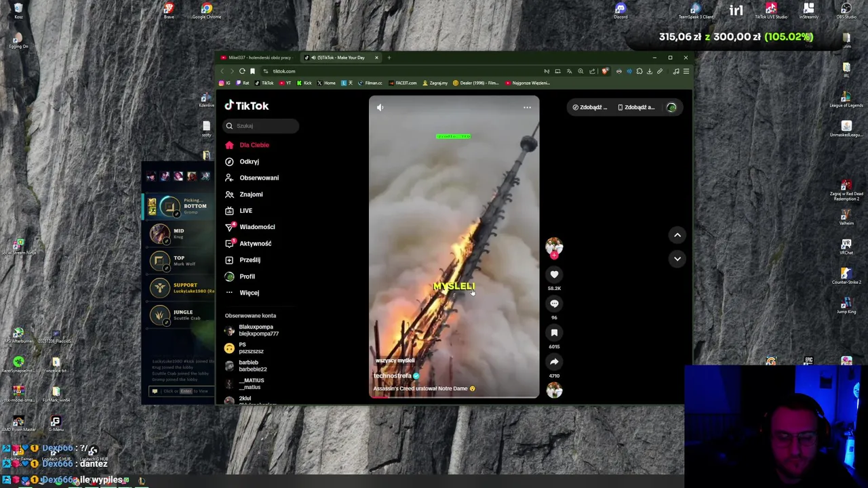Open browser extensions puzzle icon

pyautogui.click(x=639, y=71)
